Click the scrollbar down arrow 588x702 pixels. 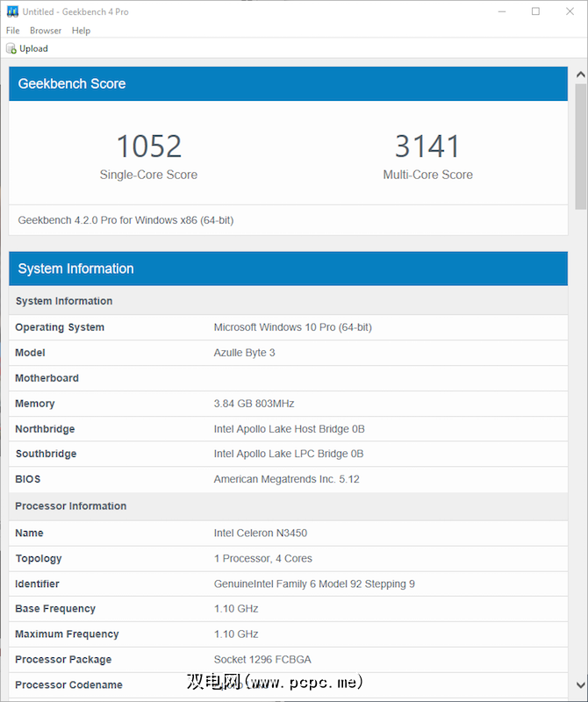[581, 684]
